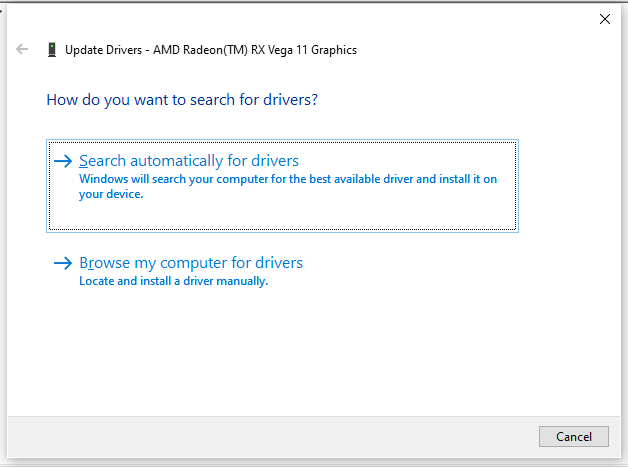Screen dimensions: 628x467
Task: Close the Update Drivers dialog
Action: click(605, 19)
